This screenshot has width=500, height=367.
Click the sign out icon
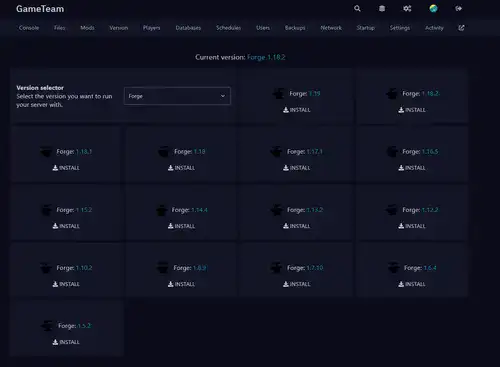(459, 8)
